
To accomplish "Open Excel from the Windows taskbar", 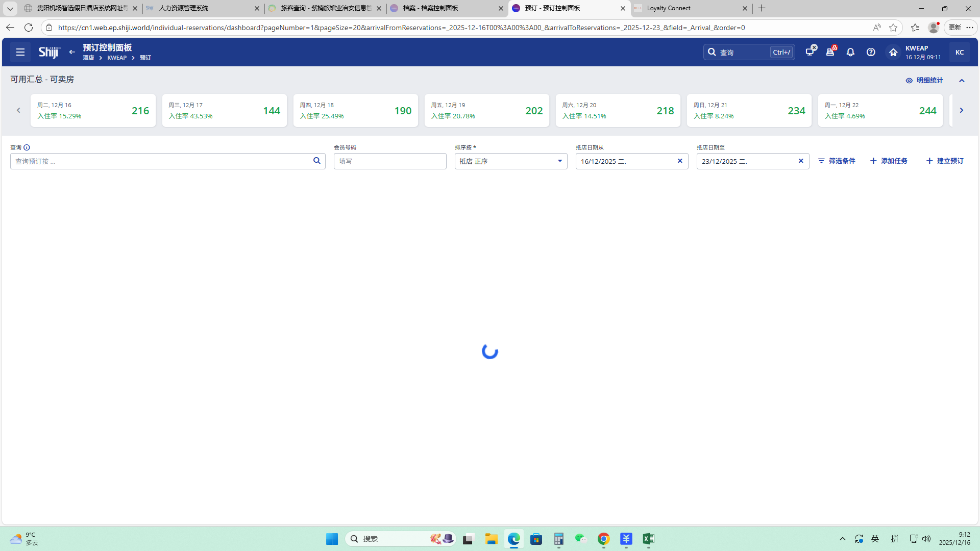I will pos(648,539).
